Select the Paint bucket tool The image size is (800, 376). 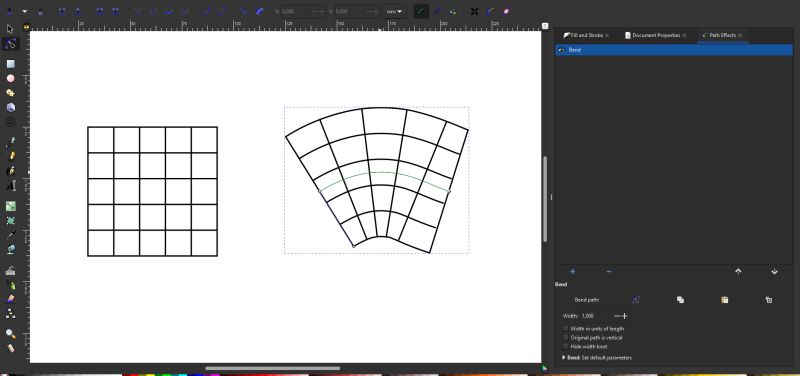click(x=10, y=249)
